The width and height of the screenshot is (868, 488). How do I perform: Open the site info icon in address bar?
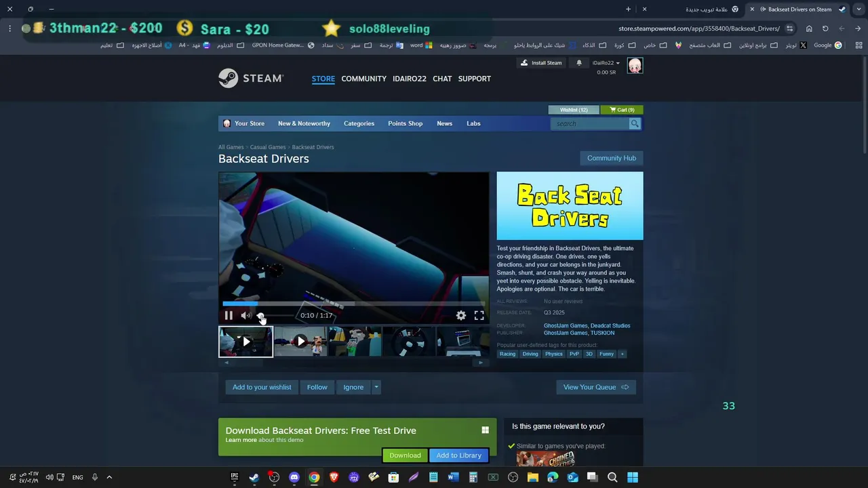(x=790, y=28)
